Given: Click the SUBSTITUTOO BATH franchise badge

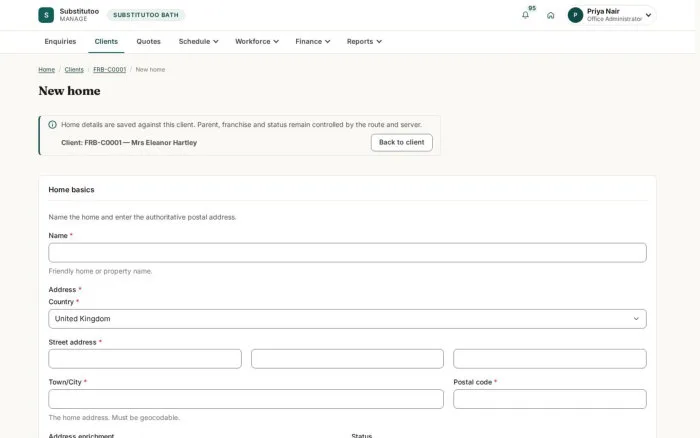Looking at the screenshot, I should point(146,15).
